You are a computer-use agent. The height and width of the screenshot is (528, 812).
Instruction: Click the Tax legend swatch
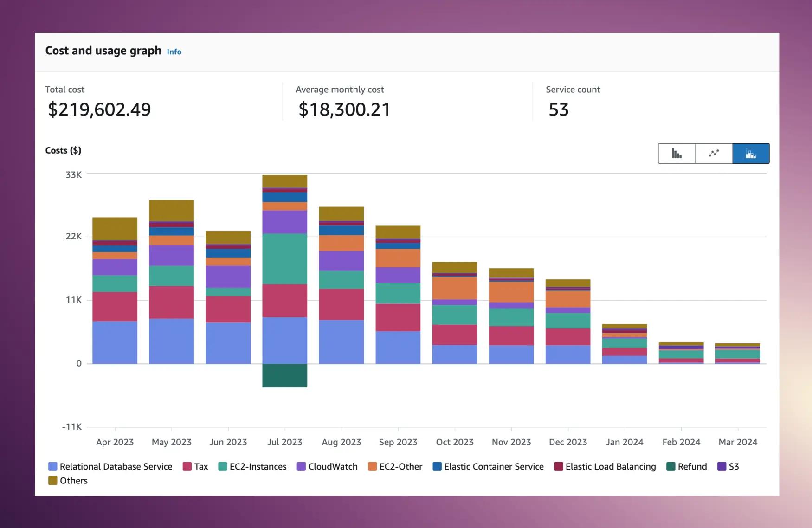tap(187, 466)
